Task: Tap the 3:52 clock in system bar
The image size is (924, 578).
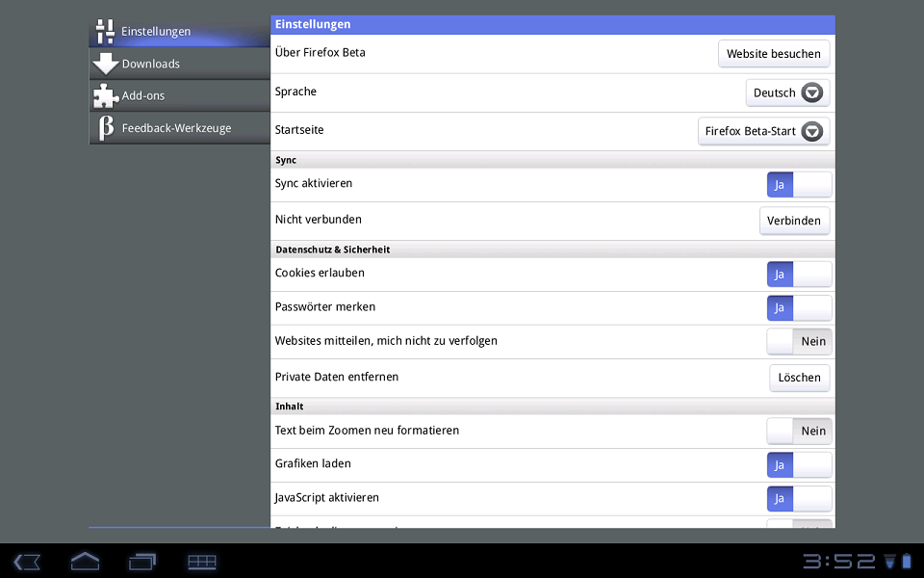Action: coord(839,561)
